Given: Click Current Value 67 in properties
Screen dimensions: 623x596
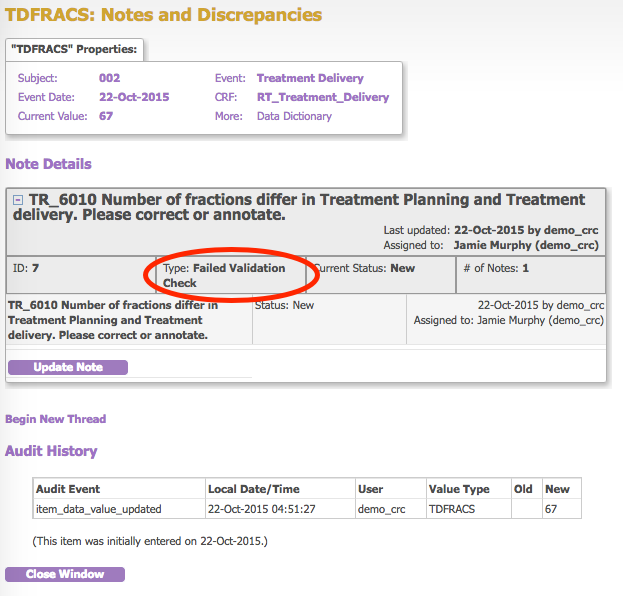Looking at the screenshot, I should coord(105,116).
